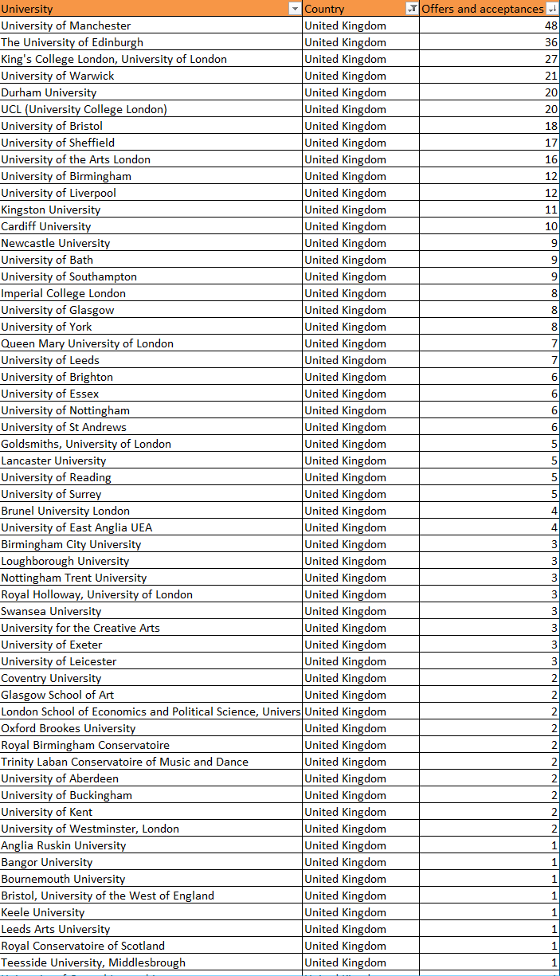Select the value 10 for Cardiff University
560x976 pixels.
click(489, 226)
